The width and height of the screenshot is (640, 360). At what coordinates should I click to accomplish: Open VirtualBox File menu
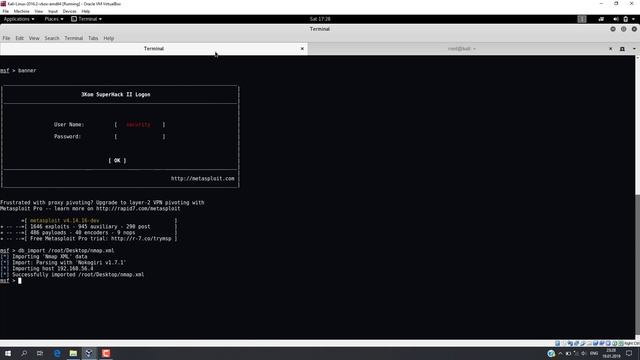5,11
